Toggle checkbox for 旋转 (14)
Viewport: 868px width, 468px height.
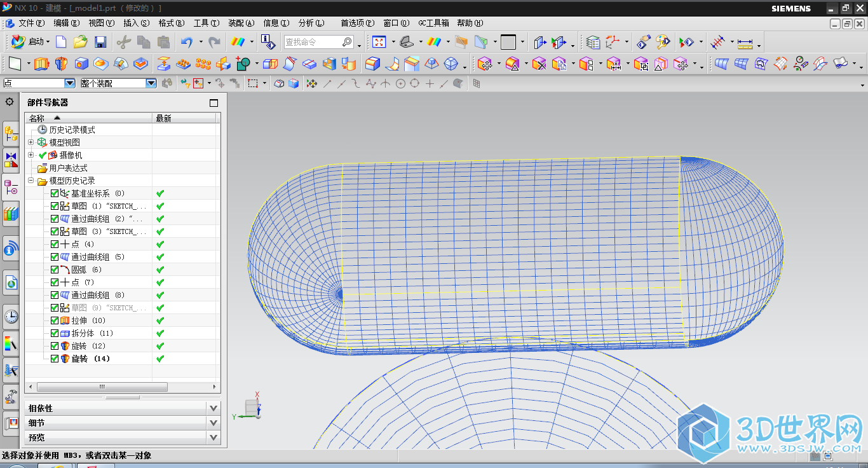pyautogui.click(x=55, y=359)
